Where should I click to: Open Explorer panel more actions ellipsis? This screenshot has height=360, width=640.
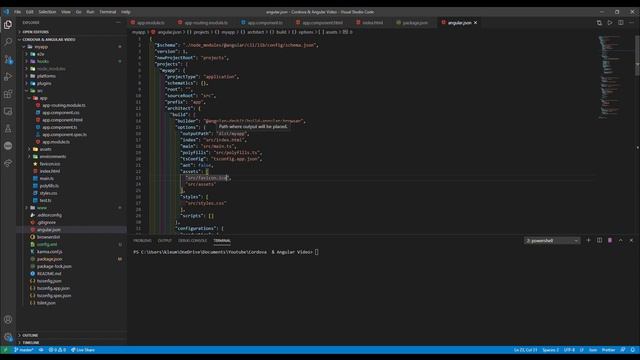(118, 22)
